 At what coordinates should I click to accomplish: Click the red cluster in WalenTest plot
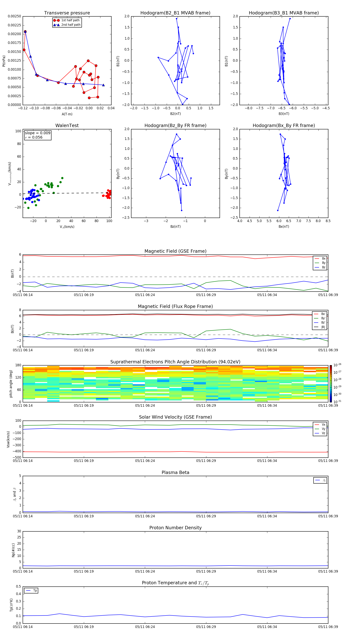pos(107,194)
